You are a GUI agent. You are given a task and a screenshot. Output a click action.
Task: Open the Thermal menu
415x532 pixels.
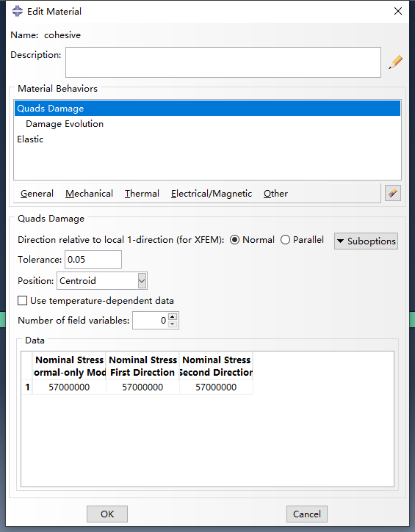coord(142,194)
